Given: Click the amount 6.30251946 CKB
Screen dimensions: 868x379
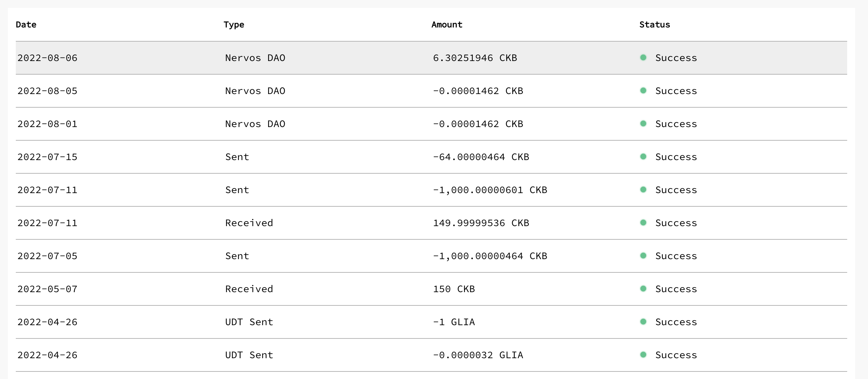Looking at the screenshot, I should (x=475, y=58).
